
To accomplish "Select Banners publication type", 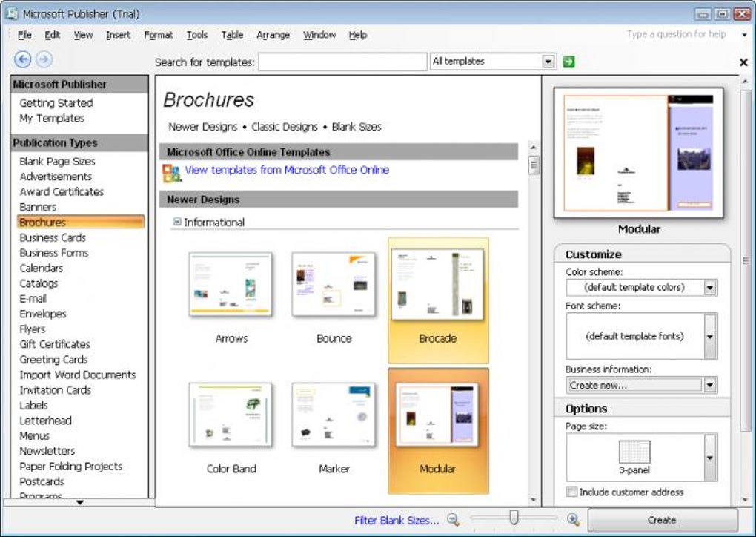I will pyautogui.click(x=38, y=207).
